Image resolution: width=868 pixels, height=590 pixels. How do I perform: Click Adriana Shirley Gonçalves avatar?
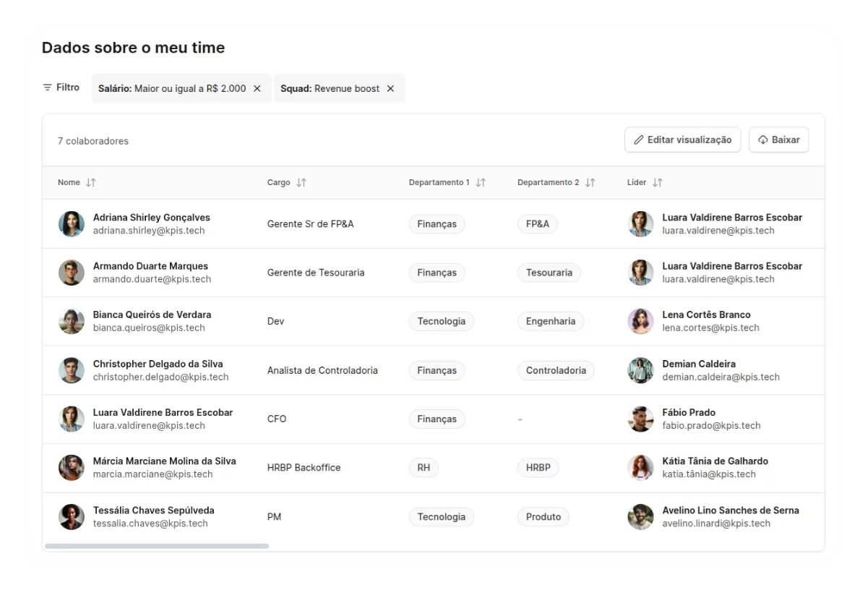click(x=72, y=224)
